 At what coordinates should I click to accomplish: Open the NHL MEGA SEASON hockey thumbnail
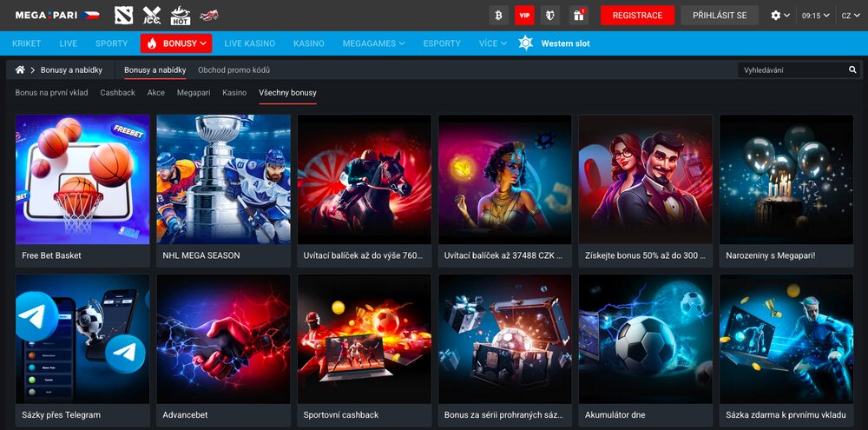[223, 180]
